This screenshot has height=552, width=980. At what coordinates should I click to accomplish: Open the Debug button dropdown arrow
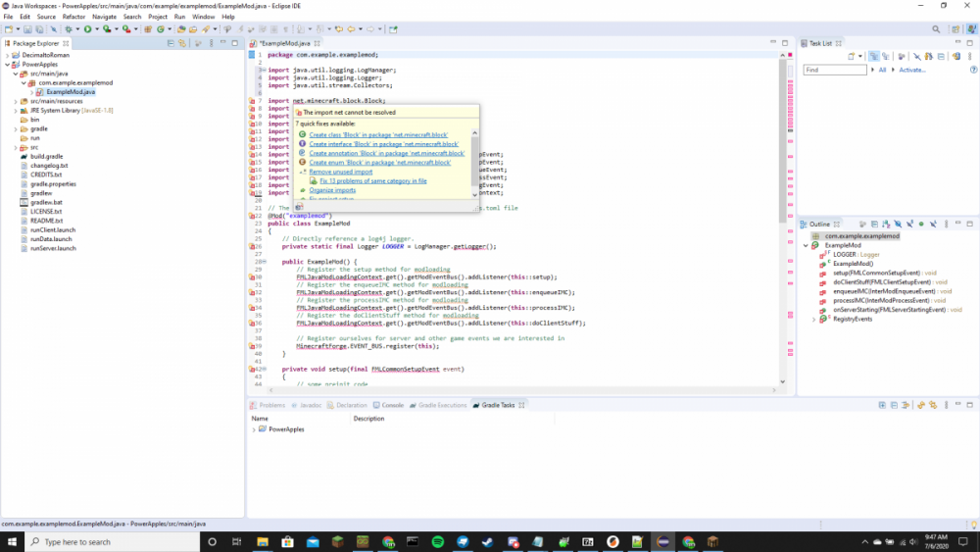(77, 28)
